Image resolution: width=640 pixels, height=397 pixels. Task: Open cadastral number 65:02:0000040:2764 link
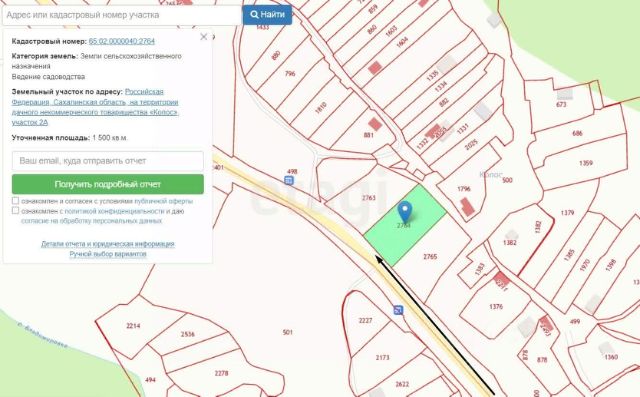[122, 41]
